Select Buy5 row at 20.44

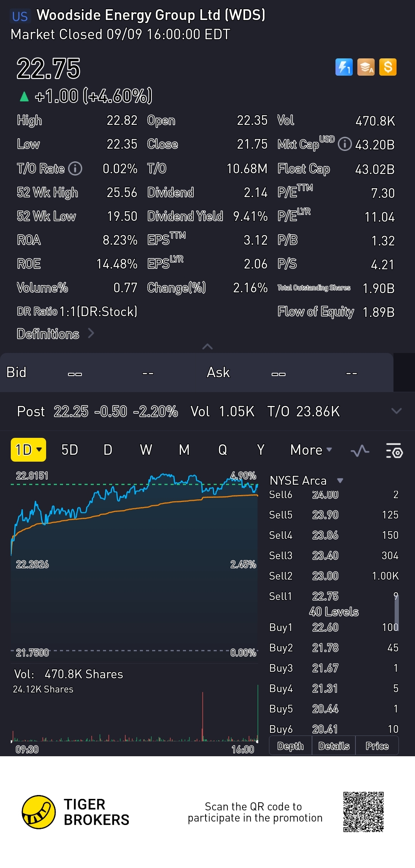(334, 709)
